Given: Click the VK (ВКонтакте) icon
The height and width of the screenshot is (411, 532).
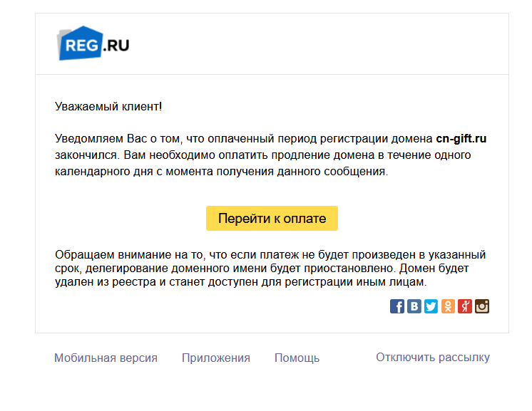Looking at the screenshot, I should [x=414, y=306].
